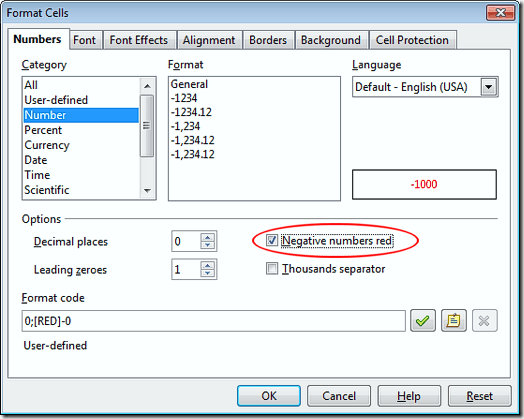Image resolution: width=524 pixels, height=419 pixels.
Task: Click the Reset button
Action: coord(480,396)
